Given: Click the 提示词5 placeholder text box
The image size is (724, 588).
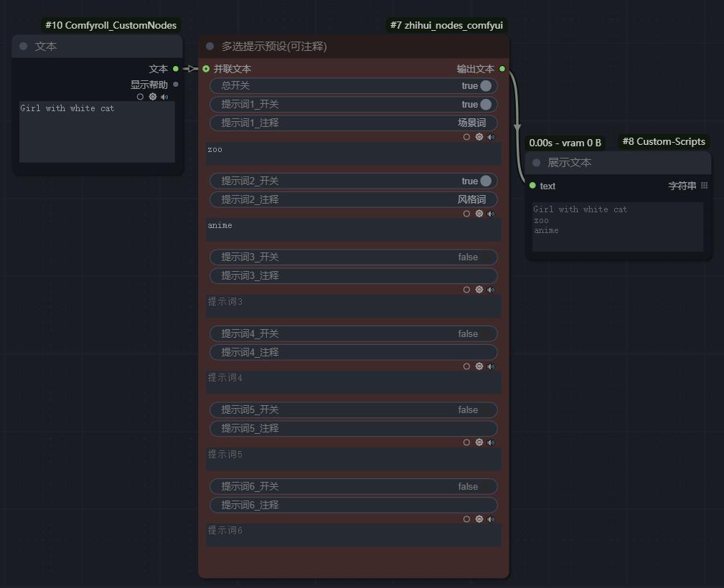Looking at the screenshot, I should click(x=354, y=459).
